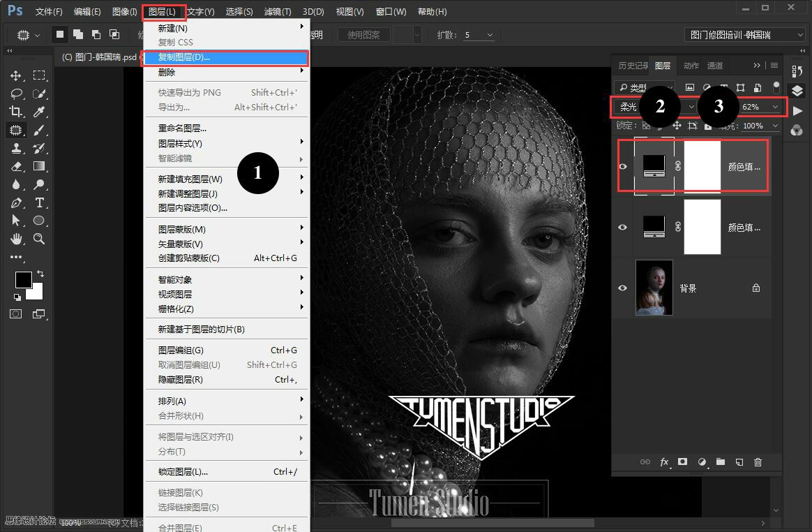The height and width of the screenshot is (532, 812).
Task: Create a new group folder icon
Action: click(x=721, y=461)
